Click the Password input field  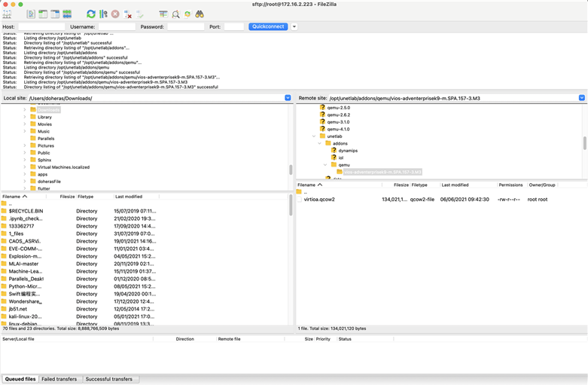(x=186, y=26)
